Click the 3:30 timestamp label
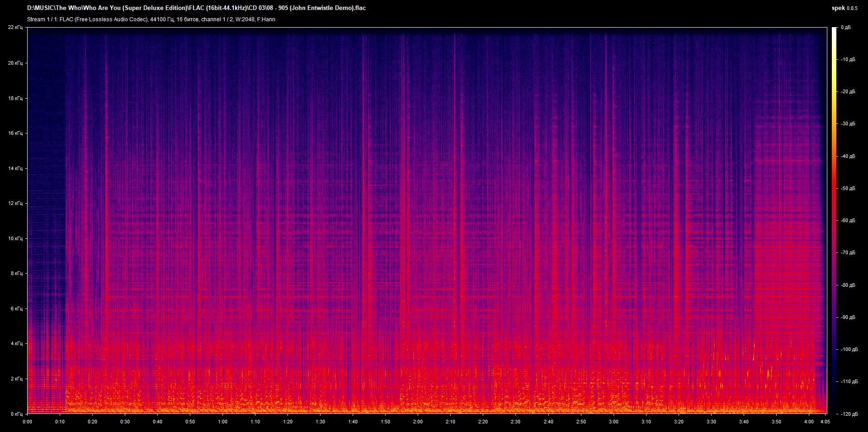The height and width of the screenshot is (432, 868). [x=711, y=421]
